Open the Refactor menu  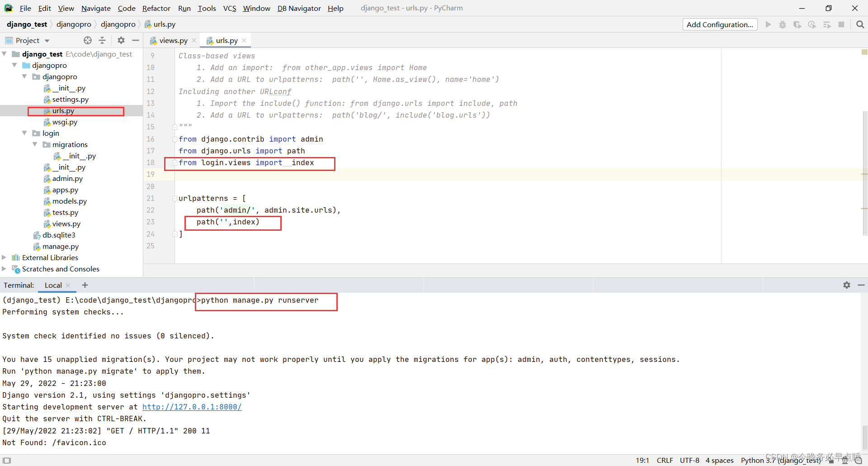(x=156, y=8)
